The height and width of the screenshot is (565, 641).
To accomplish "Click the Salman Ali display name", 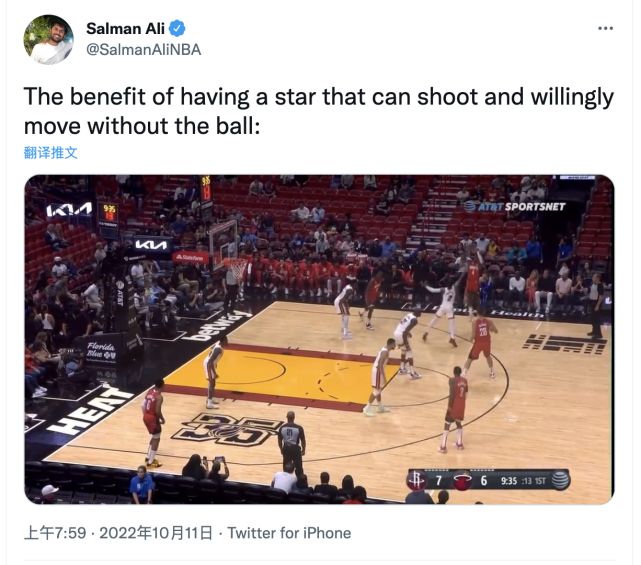I will click(126, 29).
